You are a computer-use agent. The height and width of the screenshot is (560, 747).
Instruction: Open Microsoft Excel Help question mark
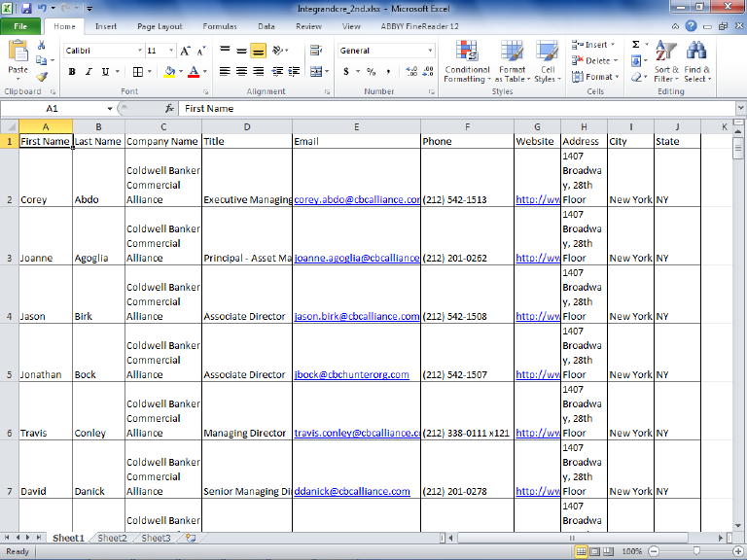[691, 26]
